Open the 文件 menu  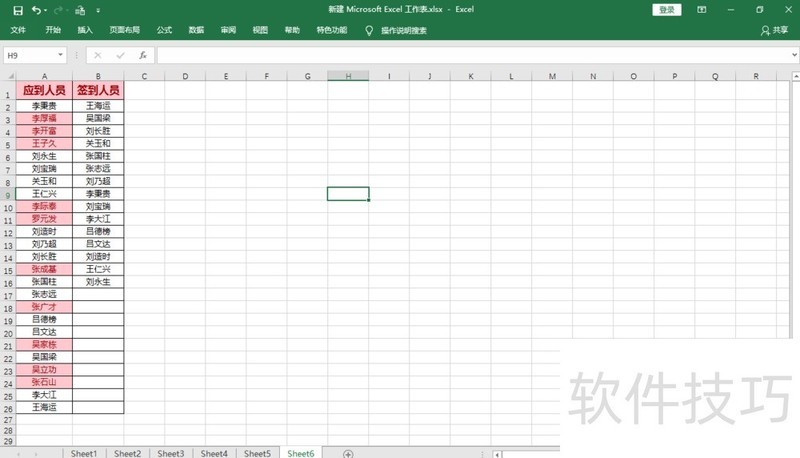click(x=18, y=30)
